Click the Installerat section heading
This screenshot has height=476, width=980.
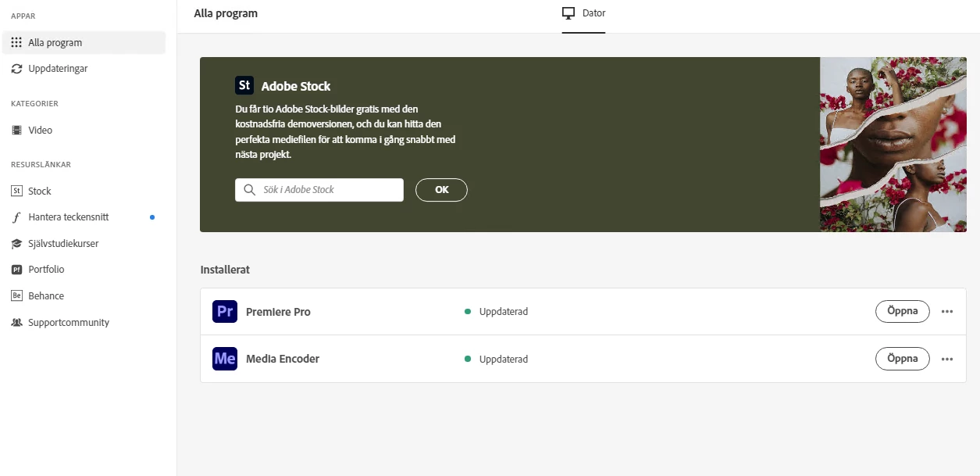click(x=225, y=270)
